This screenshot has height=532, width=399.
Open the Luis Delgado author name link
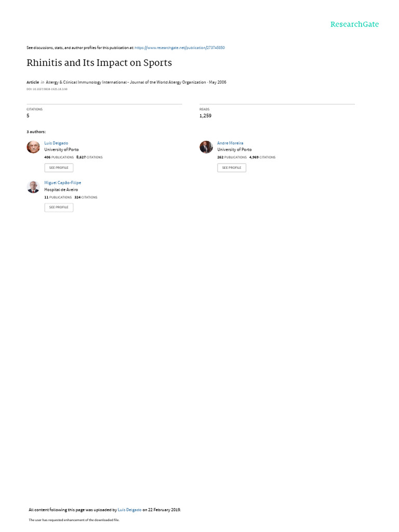coord(56,143)
